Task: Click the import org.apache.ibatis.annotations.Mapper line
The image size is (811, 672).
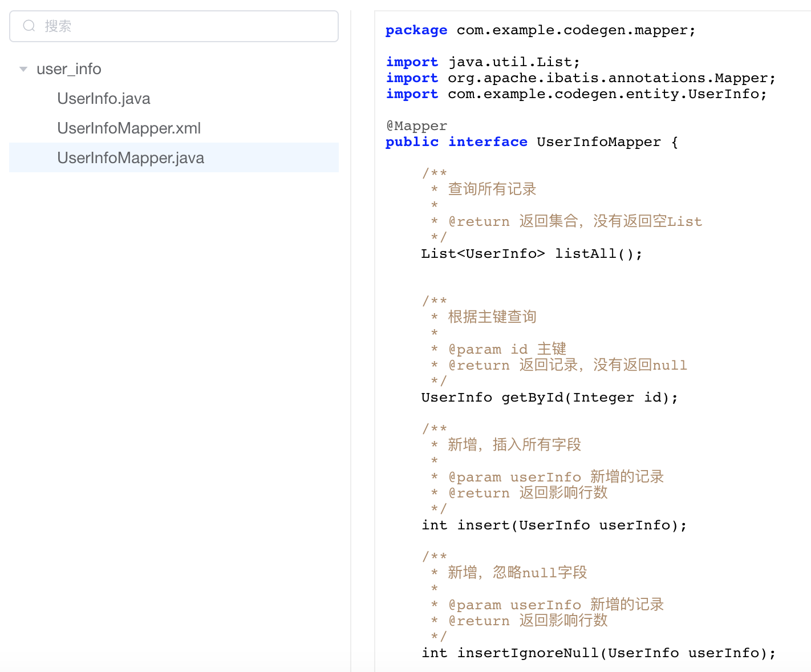Action: (x=581, y=78)
